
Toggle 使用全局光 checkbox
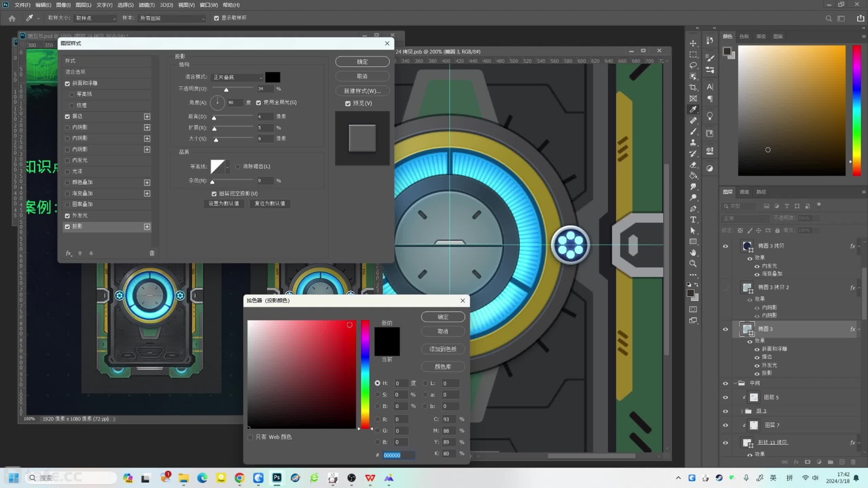tap(259, 103)
